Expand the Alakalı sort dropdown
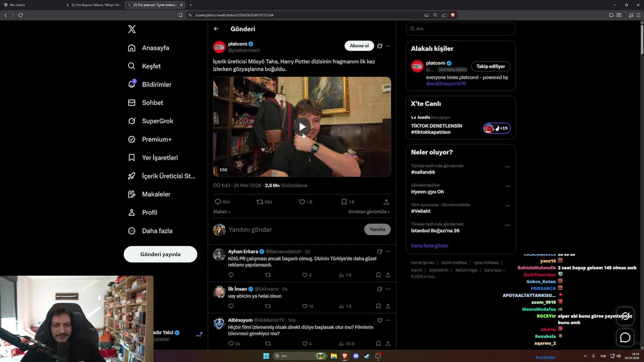Image resolution: width=644 pixels, height=362 pixels. pos(222,212)
